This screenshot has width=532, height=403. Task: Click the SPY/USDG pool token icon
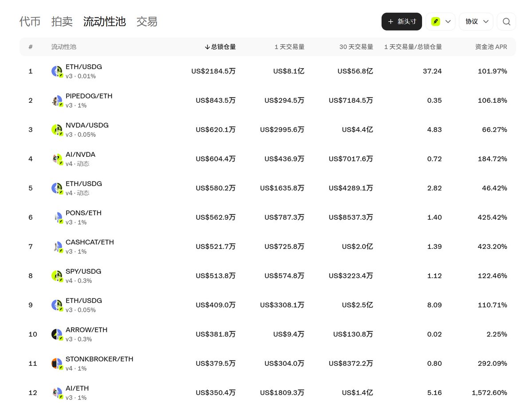[57, 276]
